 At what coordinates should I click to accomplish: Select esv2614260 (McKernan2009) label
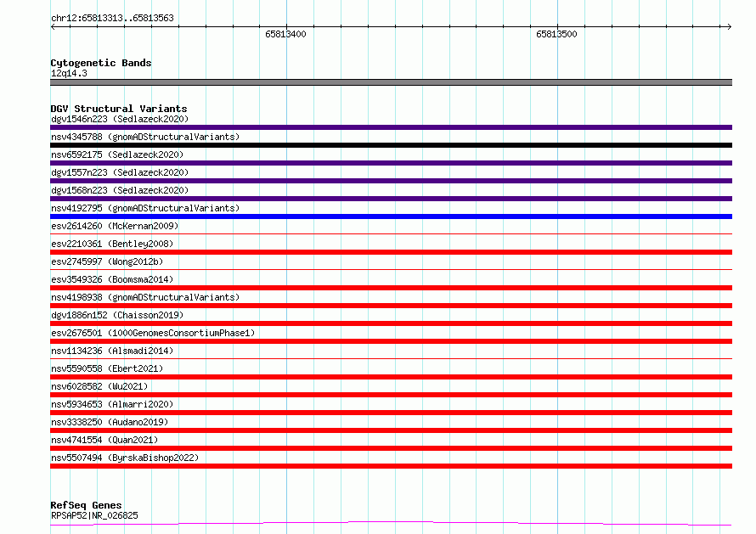(x=115, y=226)
